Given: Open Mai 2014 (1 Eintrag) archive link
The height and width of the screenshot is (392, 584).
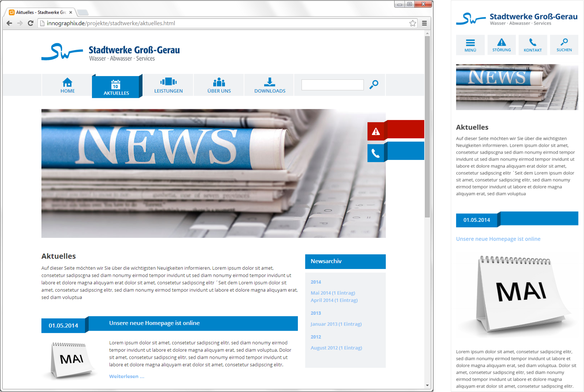Looking at the screenshot, I should point(333,293).
